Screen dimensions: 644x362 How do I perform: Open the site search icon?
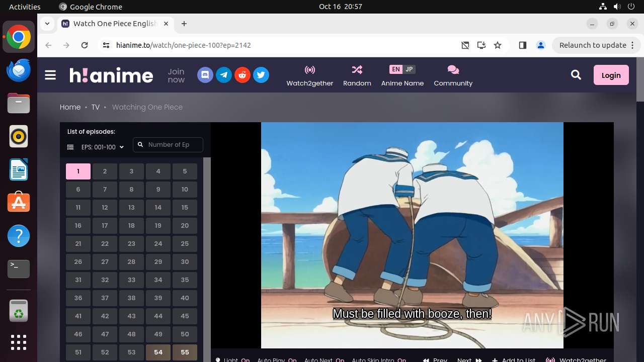click(576, 75)
